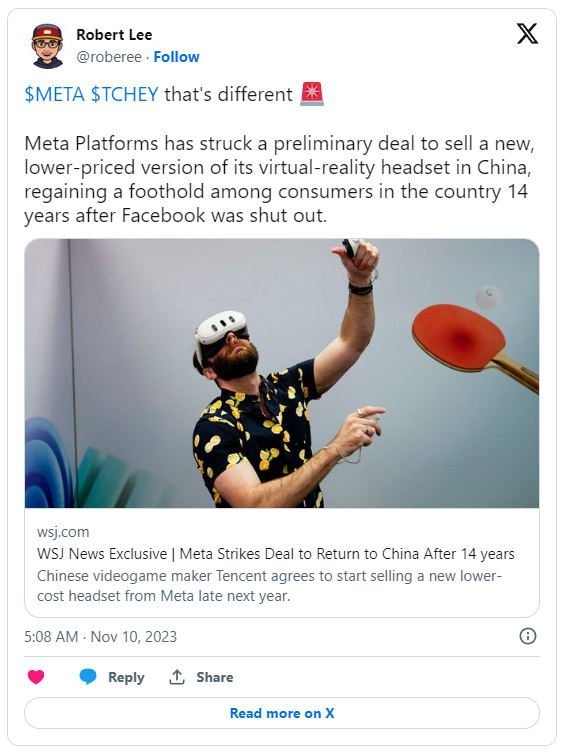Click the Share text label
The image size is (563, 754).
tap(214, 677)
